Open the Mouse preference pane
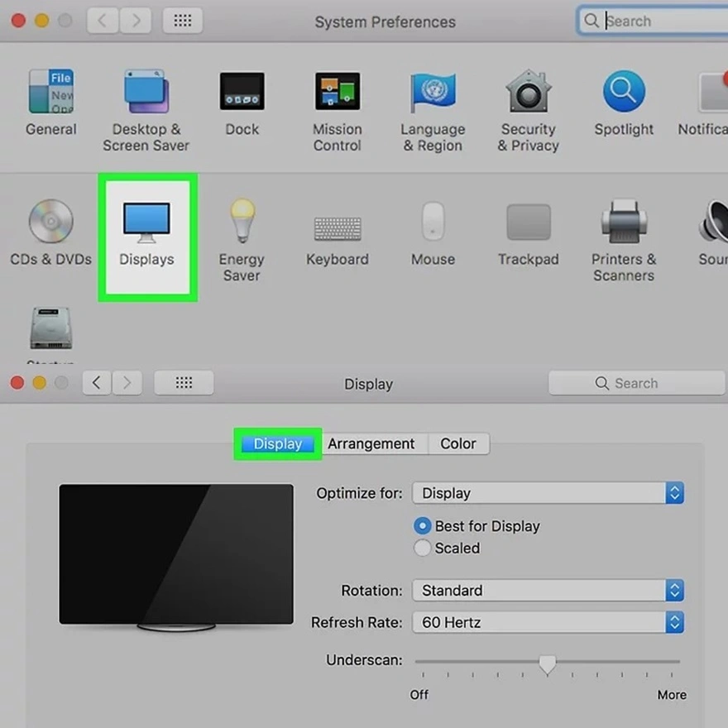The width and height of the screenshot is (728, 728). point(433,223)
